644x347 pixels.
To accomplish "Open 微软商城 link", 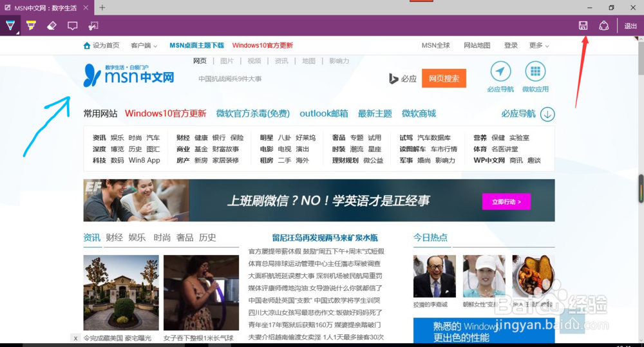I will click(x=419, y=113).
